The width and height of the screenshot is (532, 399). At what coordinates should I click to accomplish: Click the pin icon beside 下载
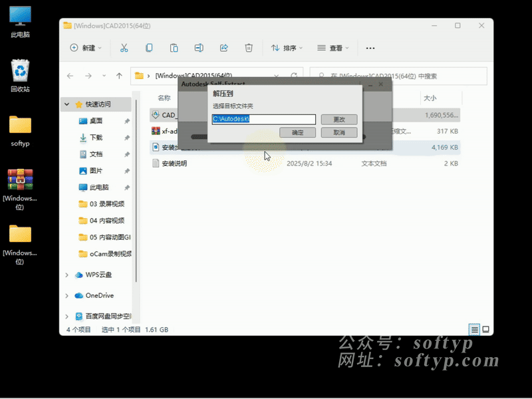click(127, 138)
